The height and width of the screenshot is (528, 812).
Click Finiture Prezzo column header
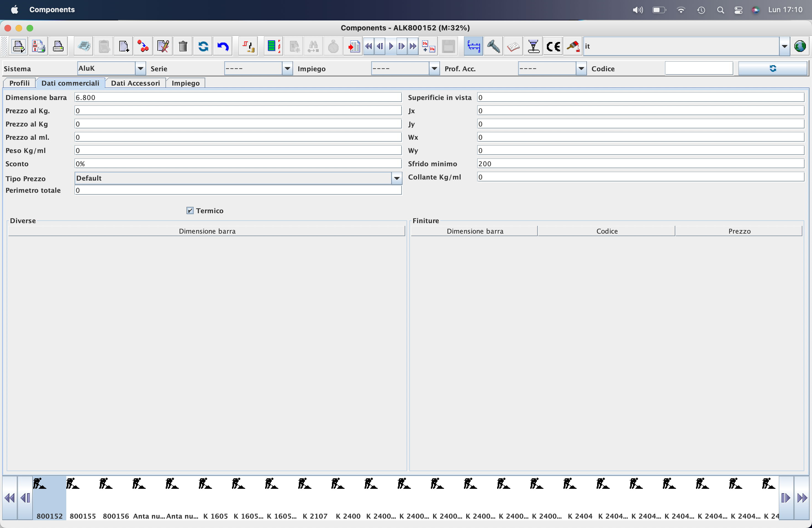[739, 231]
